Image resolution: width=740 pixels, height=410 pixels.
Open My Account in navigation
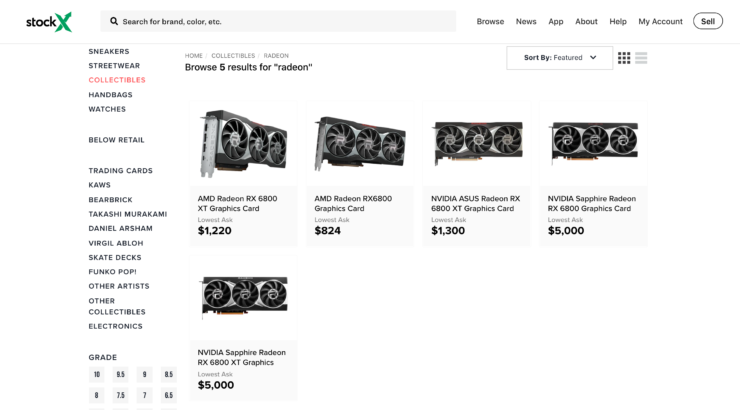(660, 21)
